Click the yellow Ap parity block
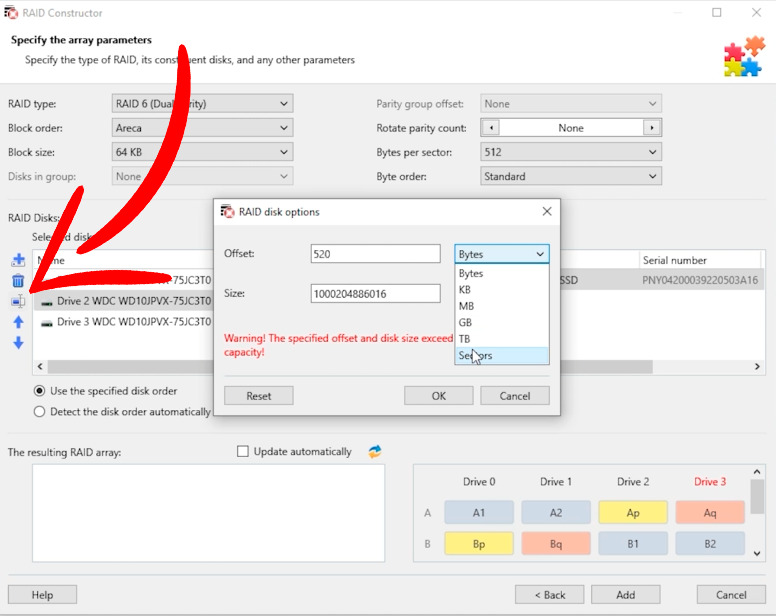 click(633, 513)
